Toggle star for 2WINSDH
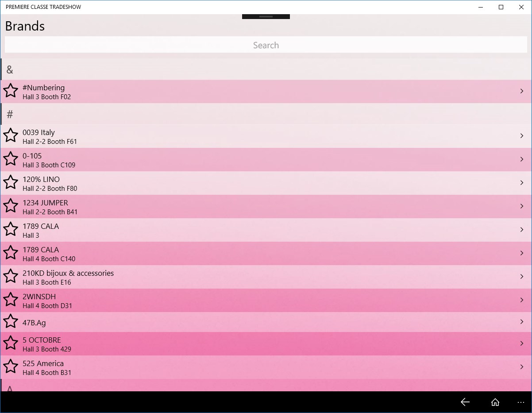The height and width of the screenshot is (413, 532). pyautogui.click(x=11, y=300)
